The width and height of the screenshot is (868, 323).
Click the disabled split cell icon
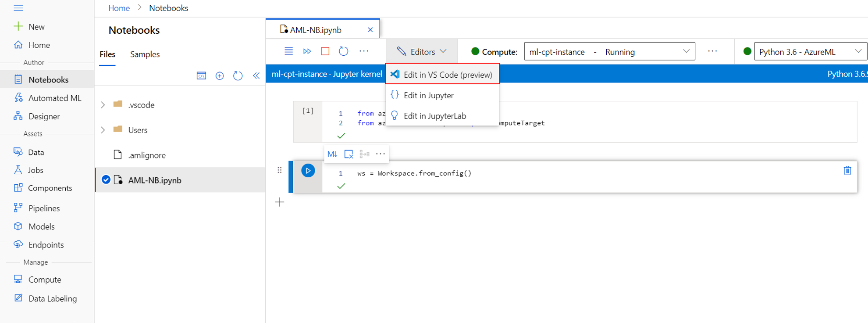[x=364, y=154]
